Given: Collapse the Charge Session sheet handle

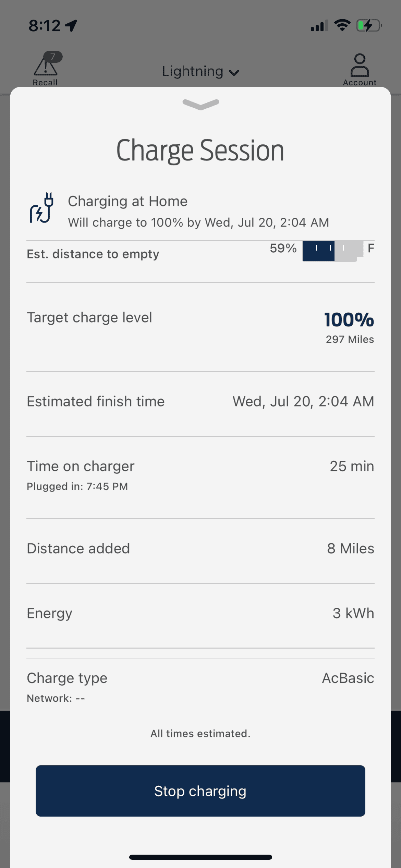Looking at the screenshot, I should pyautogui.click(x=201, y=104).
